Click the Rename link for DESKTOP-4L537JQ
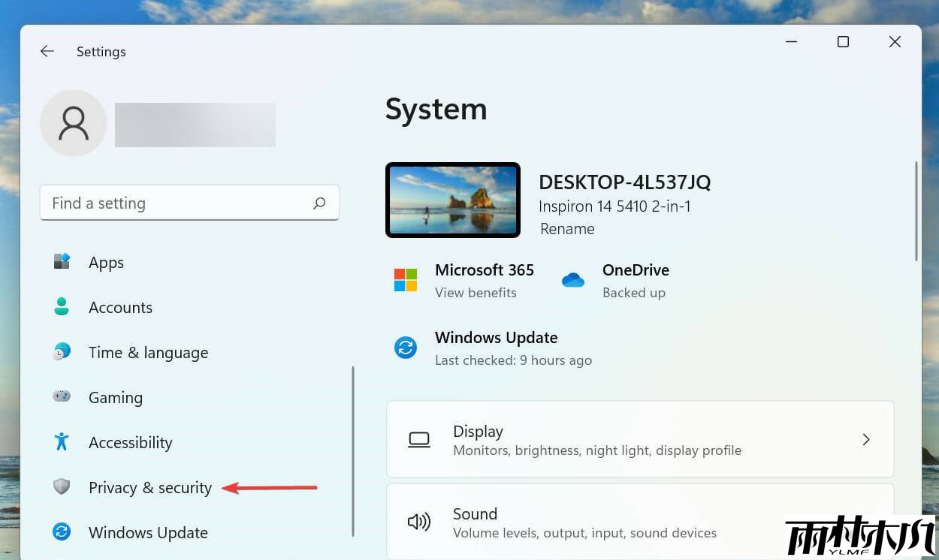 pyautogui.click(x=567, y=229)
